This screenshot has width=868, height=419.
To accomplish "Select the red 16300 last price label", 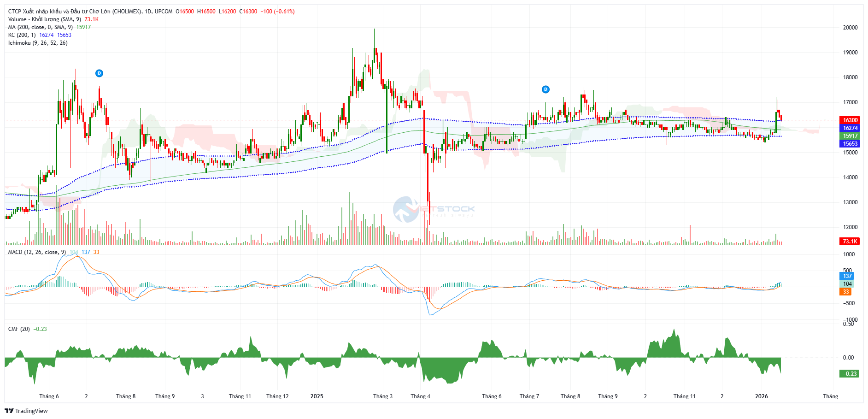I will point(850,120).
